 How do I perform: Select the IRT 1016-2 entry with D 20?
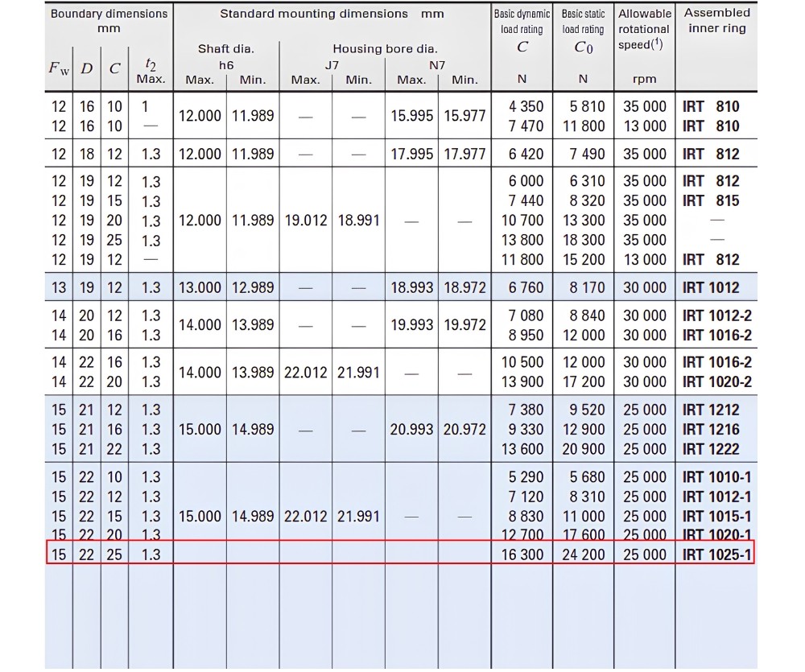(x=716, y=336)
